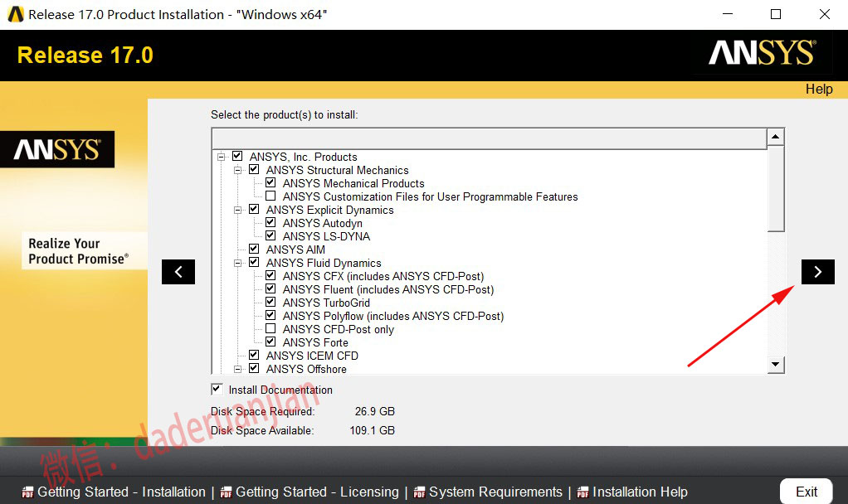Toggle ANSYS AIM checkbox
Image resolution: width=848 pixels, height=504 pixels.
coord(254,249)
